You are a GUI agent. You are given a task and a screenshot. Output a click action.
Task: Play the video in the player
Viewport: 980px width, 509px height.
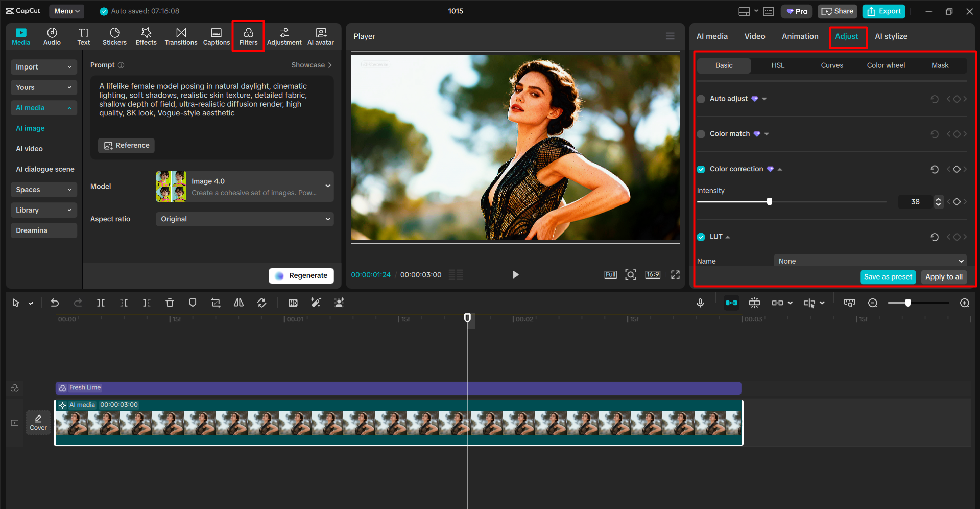coord(515,275)
